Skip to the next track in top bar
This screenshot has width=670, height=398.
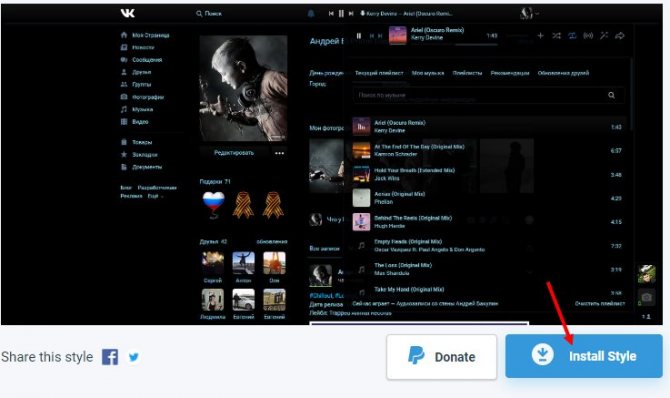(351, 14)
